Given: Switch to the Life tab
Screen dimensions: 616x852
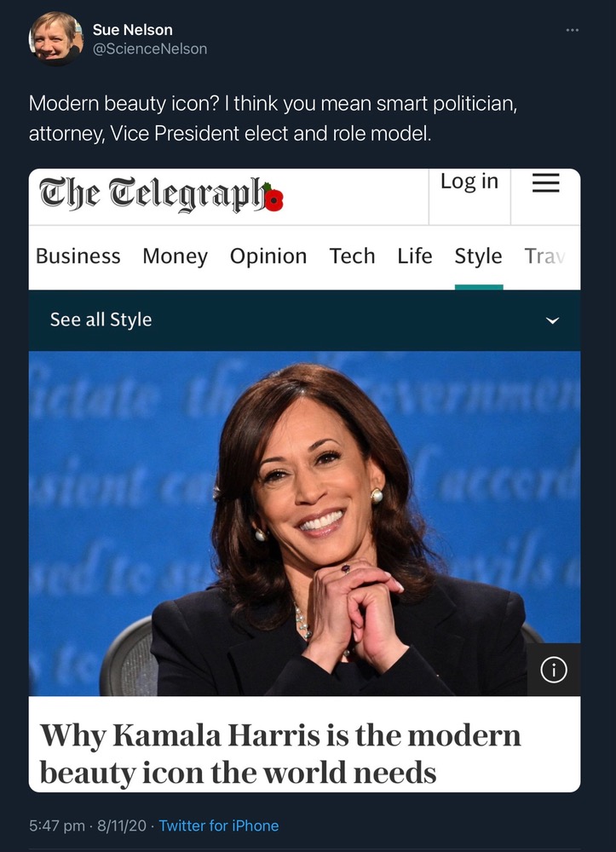Looking at the screenshot, I should click(414, 256).
